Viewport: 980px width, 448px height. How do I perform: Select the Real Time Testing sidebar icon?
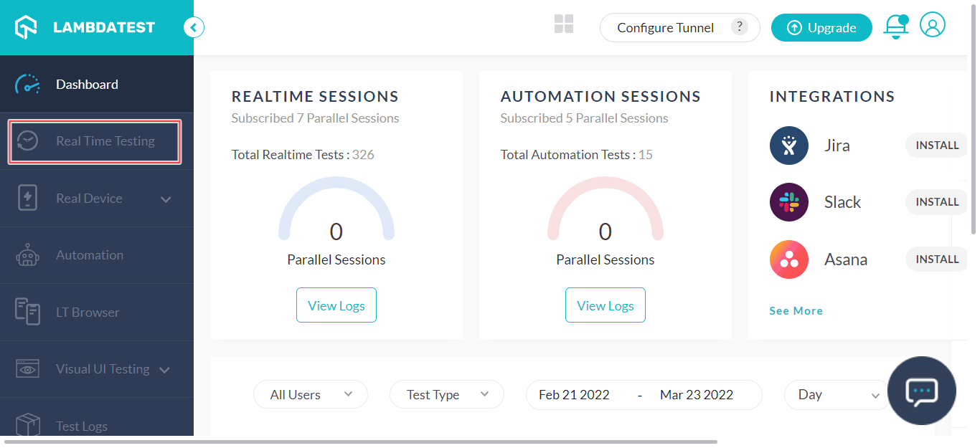click(x=27, y=141)
